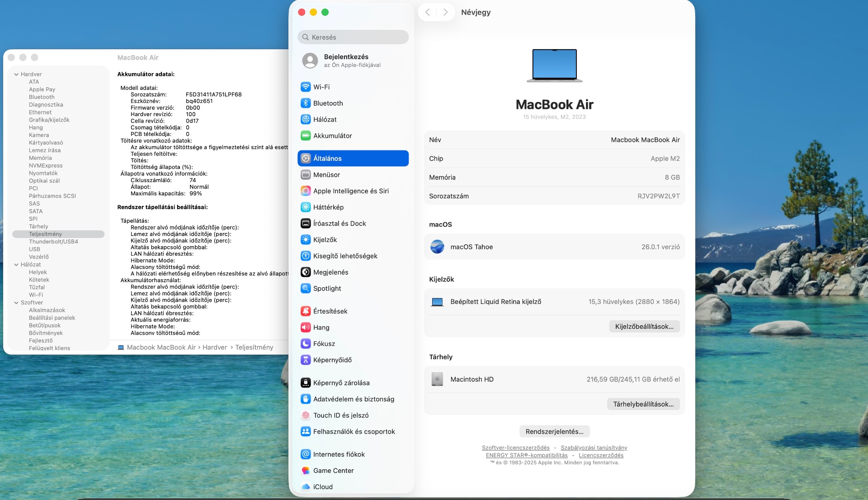Click the Rendszerjelentés... button
The image size is (868, 500).
(x=554, y=431)
